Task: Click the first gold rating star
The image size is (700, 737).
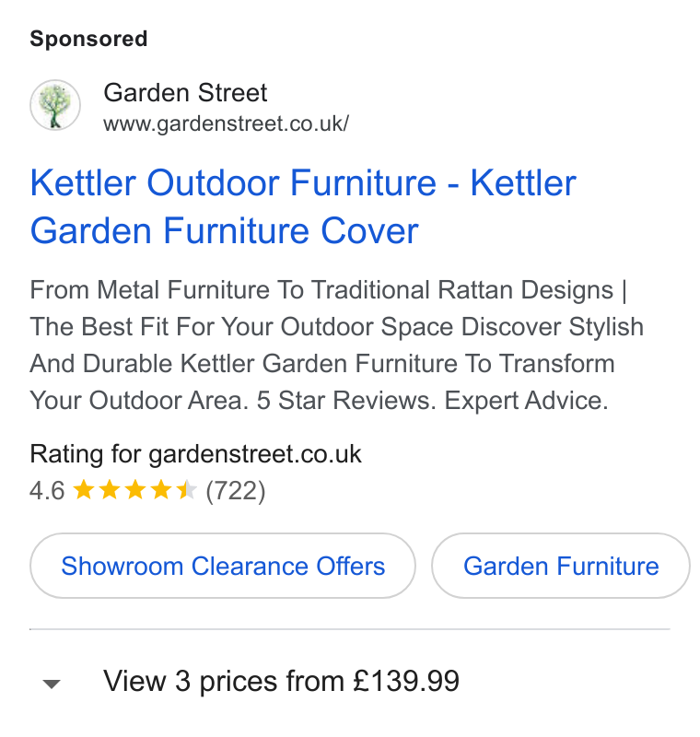Action: coord(84,489)
